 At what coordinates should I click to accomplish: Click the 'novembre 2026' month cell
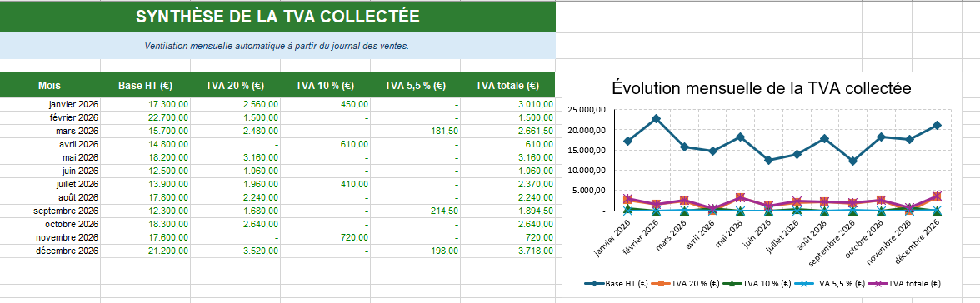[50, 237]
